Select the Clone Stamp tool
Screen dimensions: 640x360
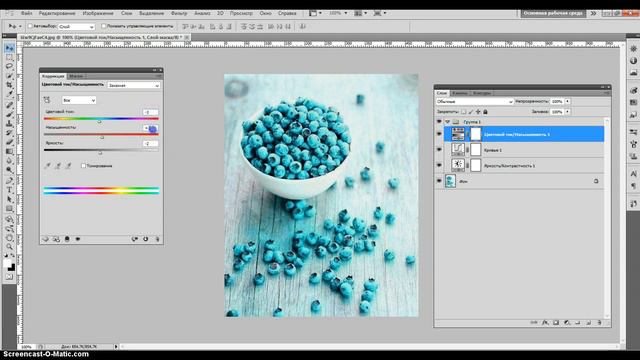tap(9, 123)
